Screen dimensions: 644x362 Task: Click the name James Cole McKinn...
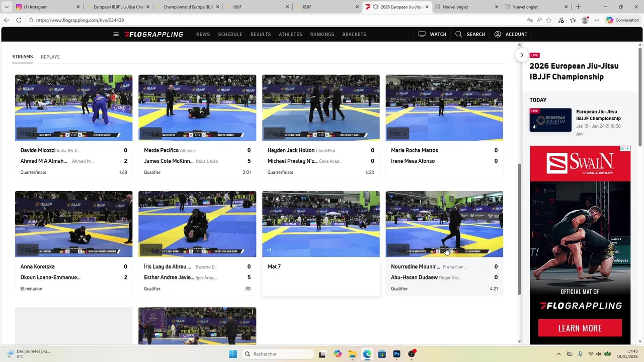tap(169, 161)
